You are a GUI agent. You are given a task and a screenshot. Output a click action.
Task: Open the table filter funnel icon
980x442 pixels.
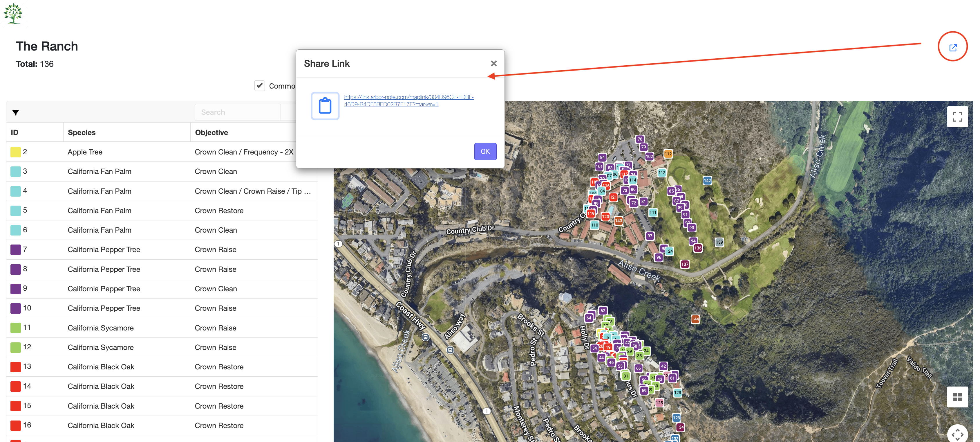point(16,113)
